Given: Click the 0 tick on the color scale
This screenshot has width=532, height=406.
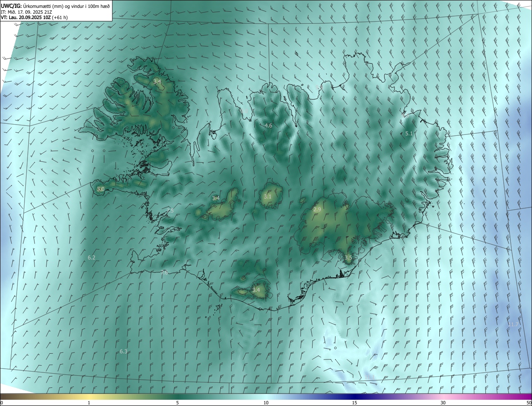Looking at the screenshot, I should [x=2, y=403].
